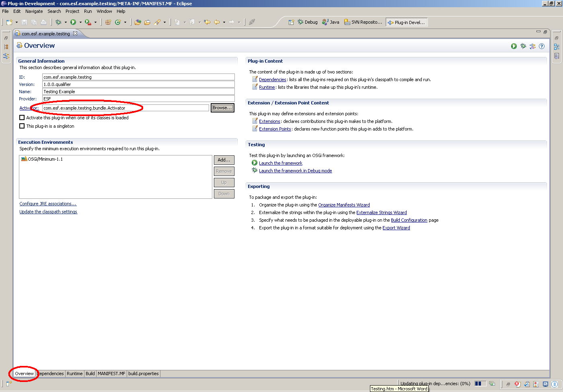Check This plug-in is a singleton
This screenshot has width=563, height=392.
(x=22, y=126)
